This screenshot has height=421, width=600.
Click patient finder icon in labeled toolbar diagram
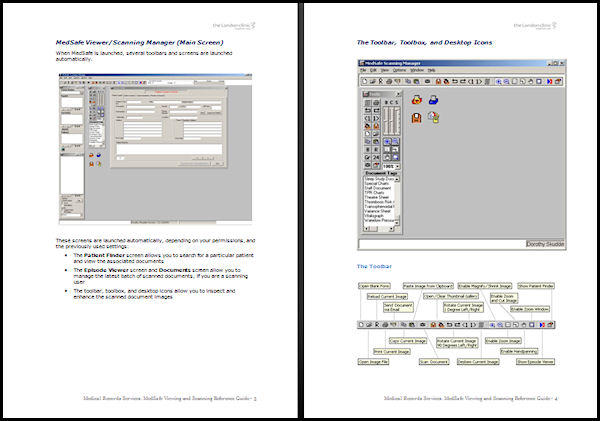550,325
